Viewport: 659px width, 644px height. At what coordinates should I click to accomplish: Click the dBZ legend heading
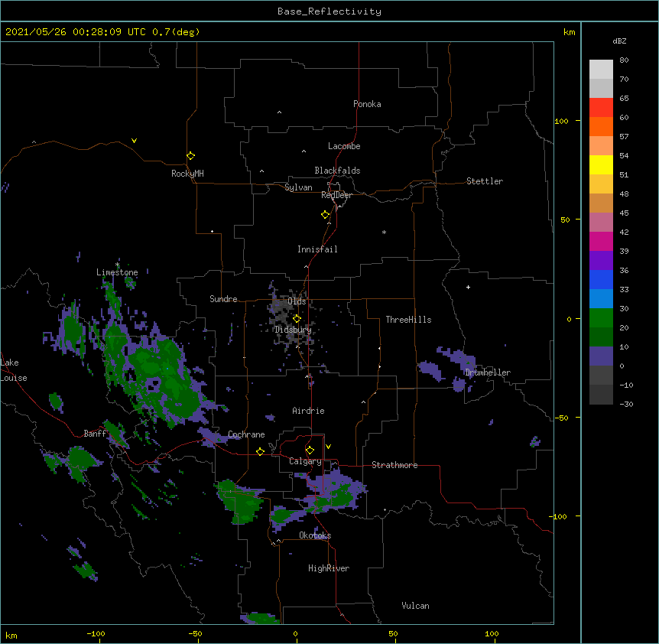[619, 41]
